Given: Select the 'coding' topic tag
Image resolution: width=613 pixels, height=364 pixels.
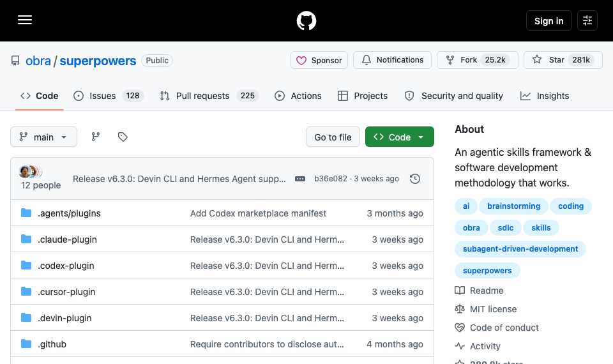Looking at the screenshot, I should [571, 206].
